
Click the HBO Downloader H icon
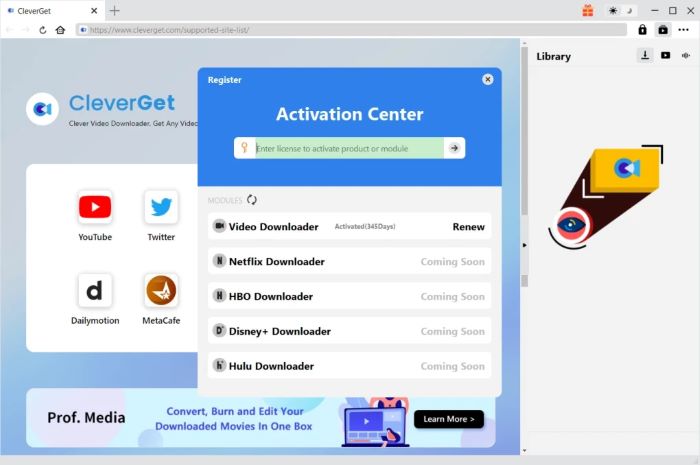coord(219,295)
